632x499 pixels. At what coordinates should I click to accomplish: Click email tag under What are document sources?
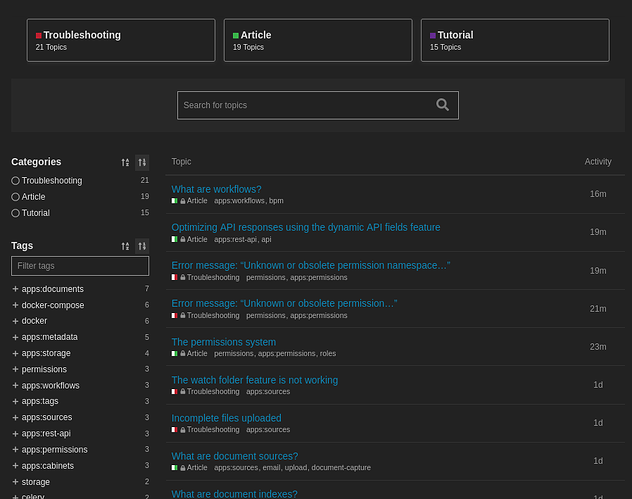click(271, 468)
